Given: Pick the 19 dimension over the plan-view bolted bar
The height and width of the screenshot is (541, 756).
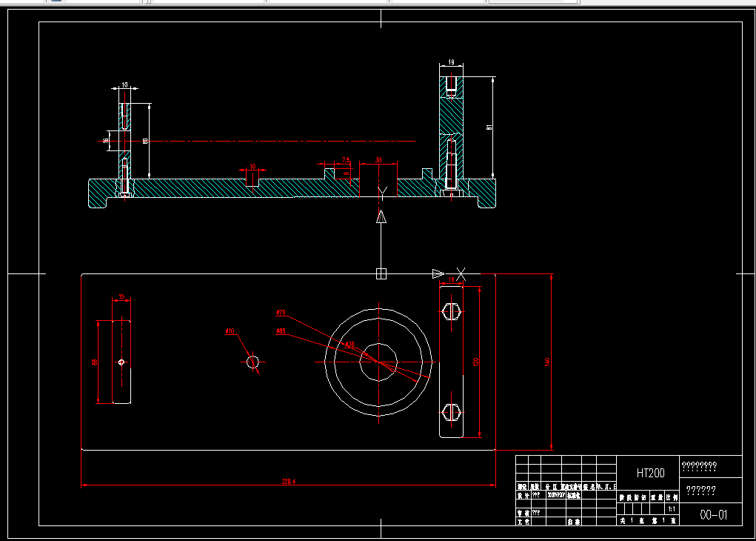Looking at the screenshot, I should pyautogui.click(x=451, y=279).
